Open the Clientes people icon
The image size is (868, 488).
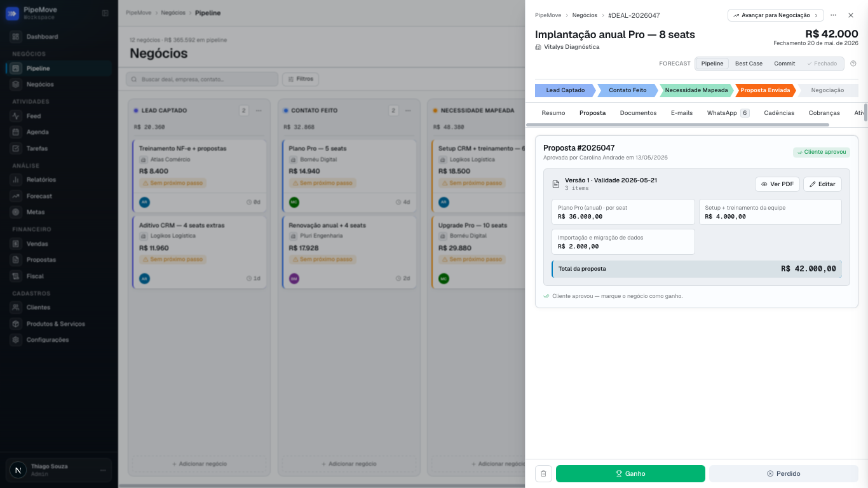click(16, 308)
